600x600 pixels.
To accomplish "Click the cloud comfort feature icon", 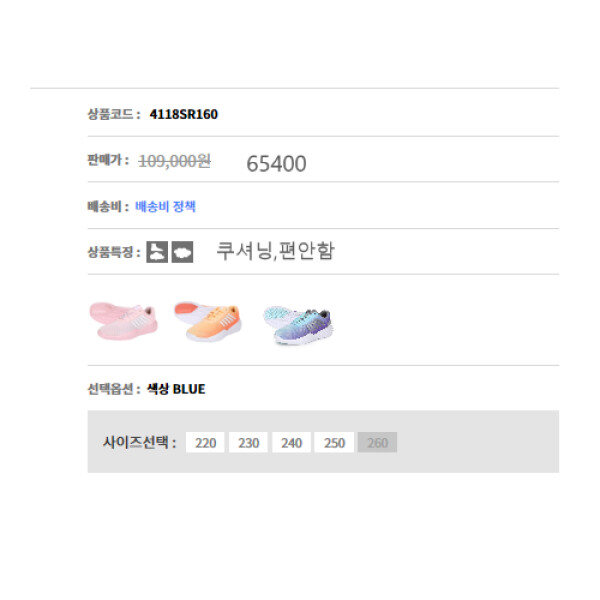I will tap(182, 252).
